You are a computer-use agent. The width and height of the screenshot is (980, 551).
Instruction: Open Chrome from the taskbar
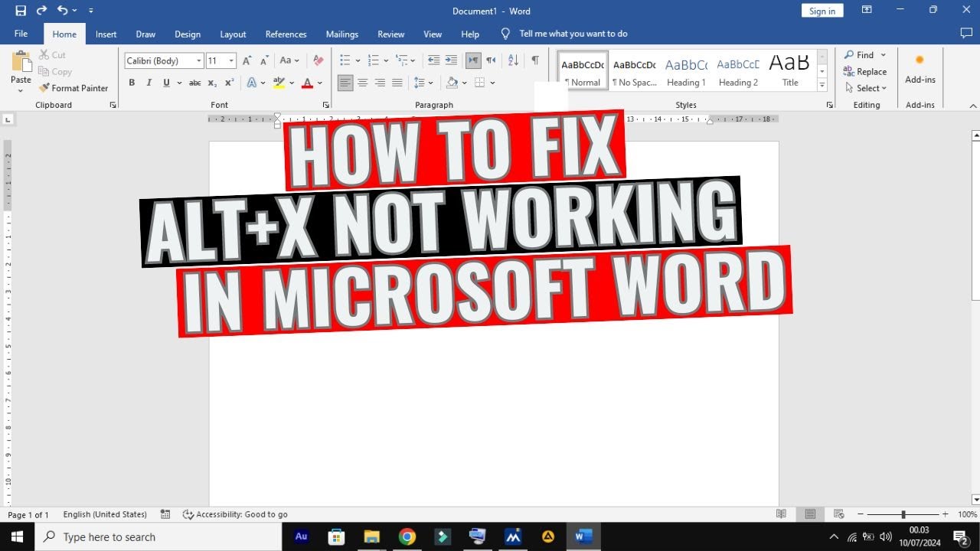(407, 537)
